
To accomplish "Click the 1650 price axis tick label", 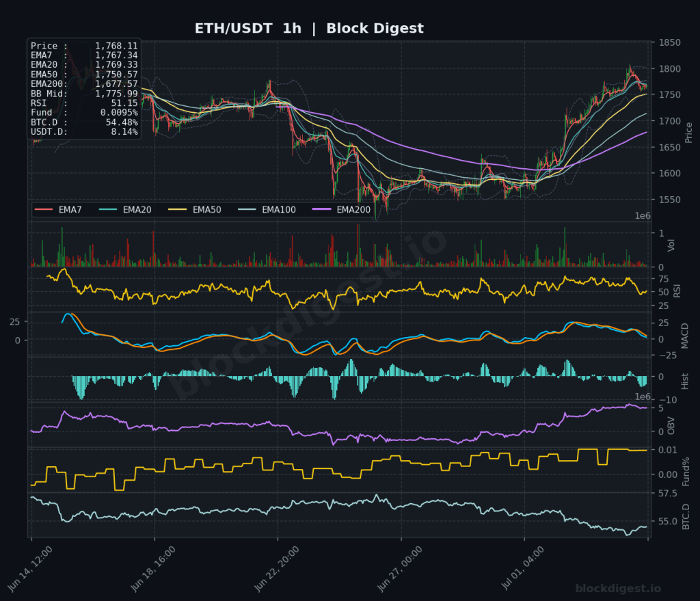I will coord(670,148).
